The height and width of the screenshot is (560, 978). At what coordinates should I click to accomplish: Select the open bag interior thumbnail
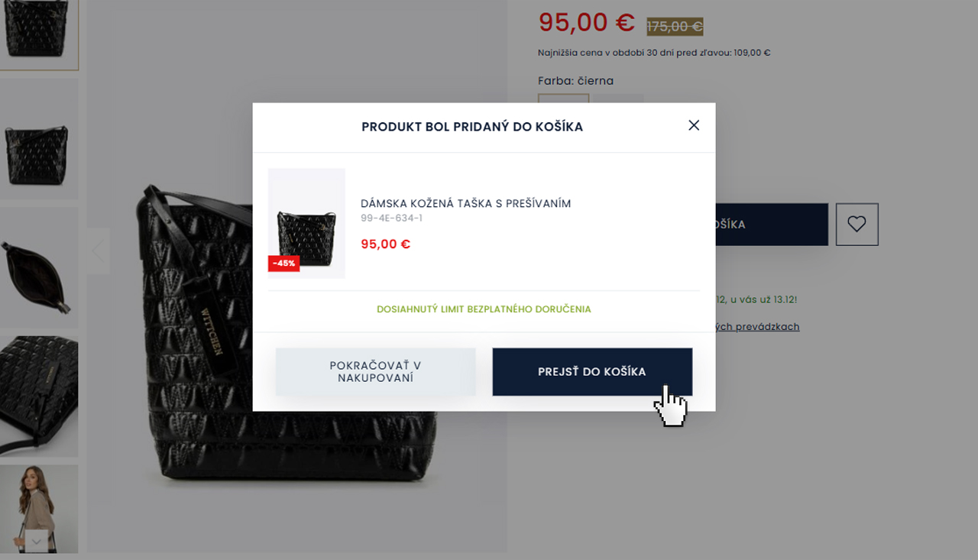point(39,266)
